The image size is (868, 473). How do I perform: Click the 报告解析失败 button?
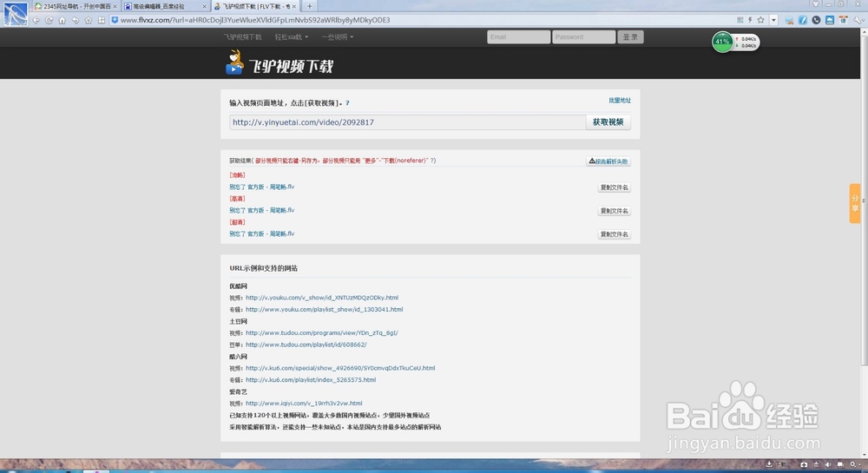(608, 161)
